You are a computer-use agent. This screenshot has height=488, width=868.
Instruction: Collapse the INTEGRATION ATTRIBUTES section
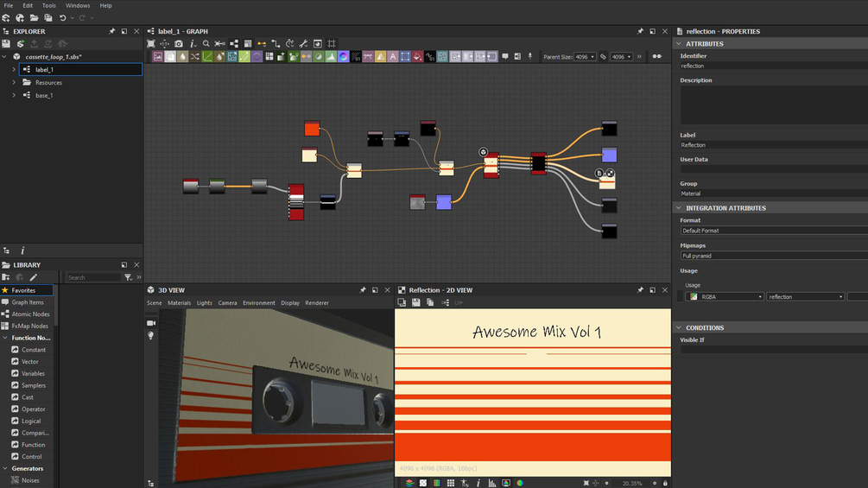pyautogui.click(x=679, y=208)
